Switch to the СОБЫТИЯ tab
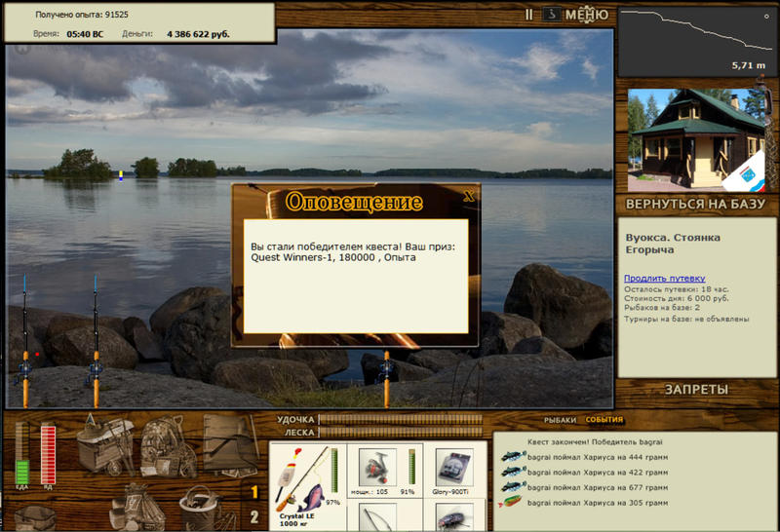Screen dimensions: 780x532 [x=604, y=420]
